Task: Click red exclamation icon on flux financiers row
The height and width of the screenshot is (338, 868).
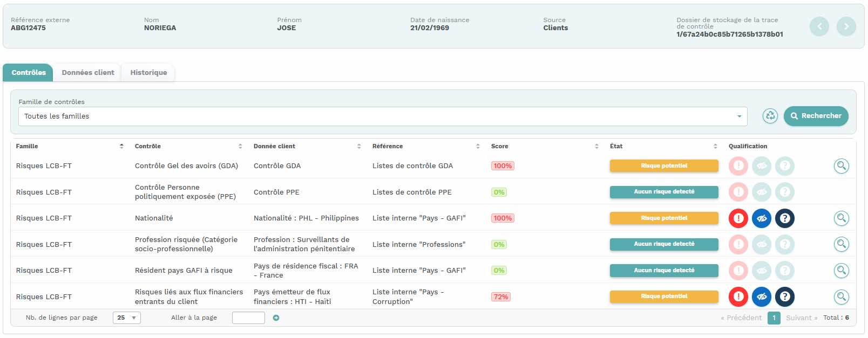Action: (738, 296)
